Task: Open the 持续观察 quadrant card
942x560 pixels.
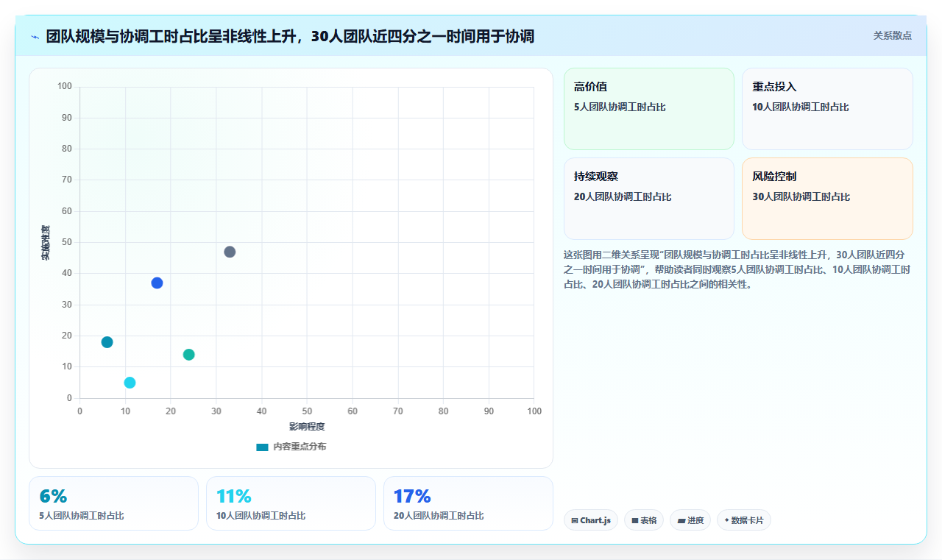Action: pos(649,199)
